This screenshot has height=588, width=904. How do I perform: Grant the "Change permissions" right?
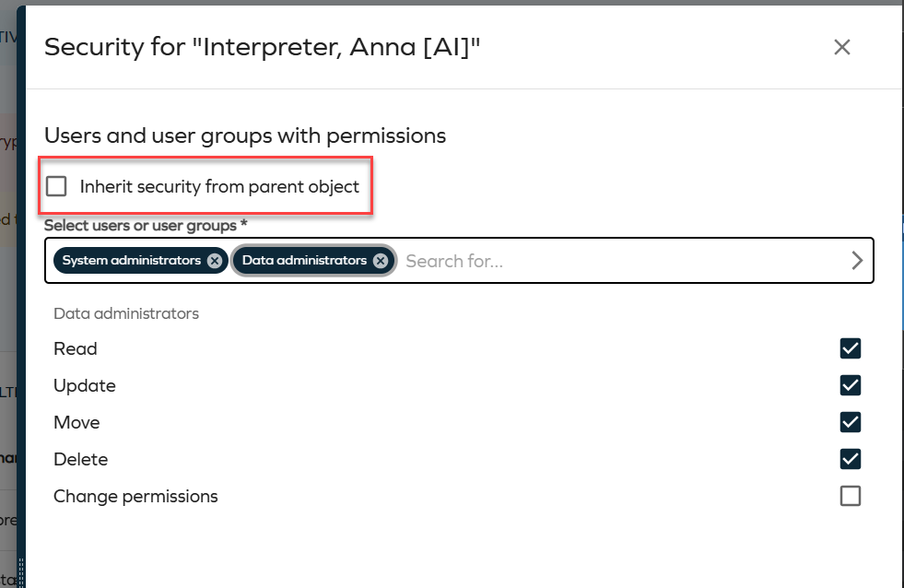tap(850, 496)
